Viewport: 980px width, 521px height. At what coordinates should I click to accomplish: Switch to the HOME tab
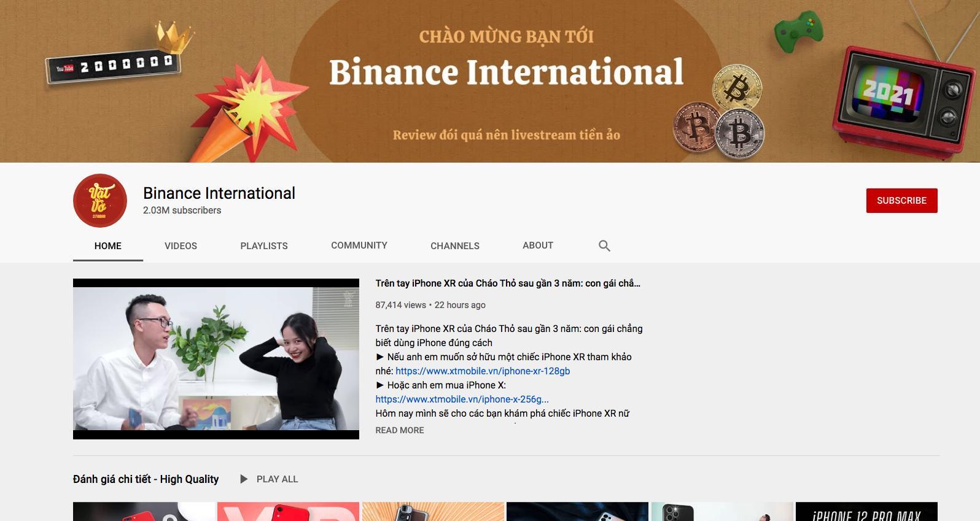click(x=108, y=245)
